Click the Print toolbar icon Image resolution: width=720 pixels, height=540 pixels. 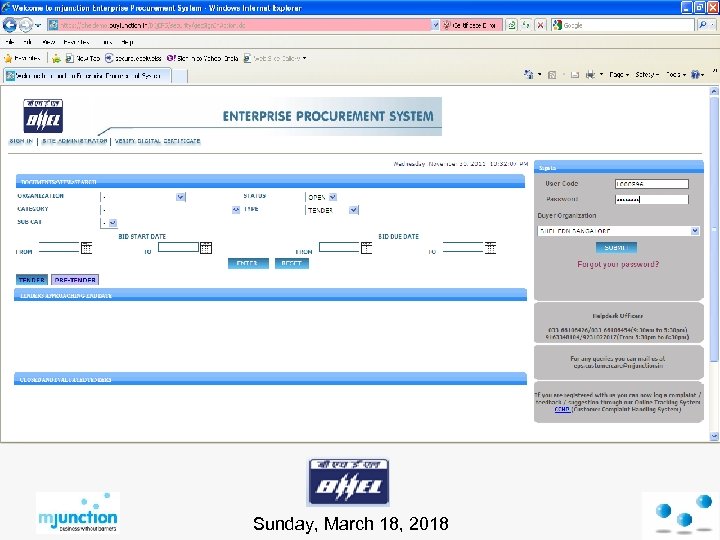click(x=590, y=74)
